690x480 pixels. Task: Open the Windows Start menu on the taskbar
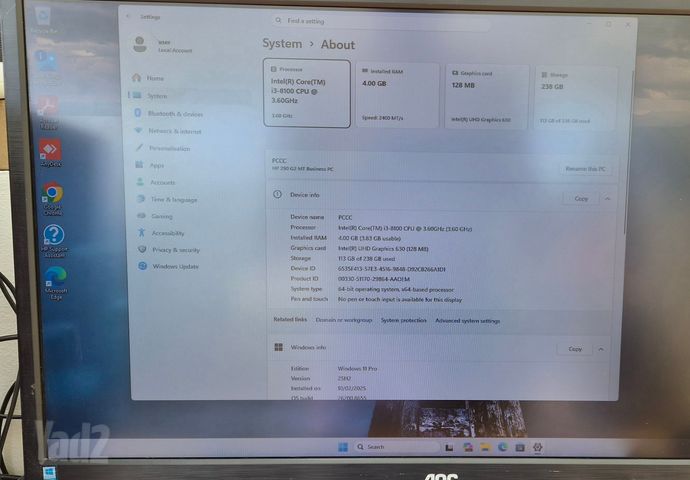click(343, 447)
